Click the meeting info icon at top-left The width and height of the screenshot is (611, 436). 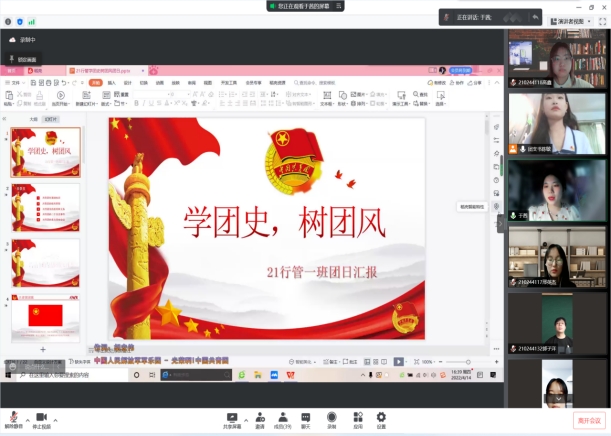point(8,22)
